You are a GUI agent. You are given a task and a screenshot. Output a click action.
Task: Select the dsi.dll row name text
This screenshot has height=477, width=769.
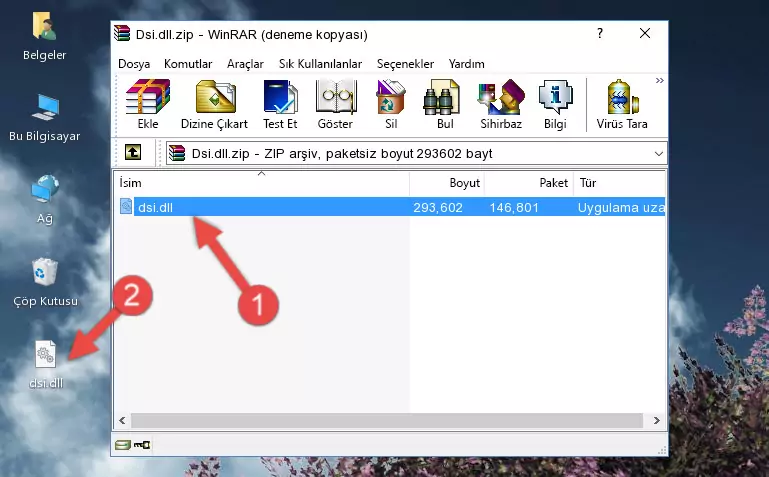pyautogui.click(x=155, y=207)
